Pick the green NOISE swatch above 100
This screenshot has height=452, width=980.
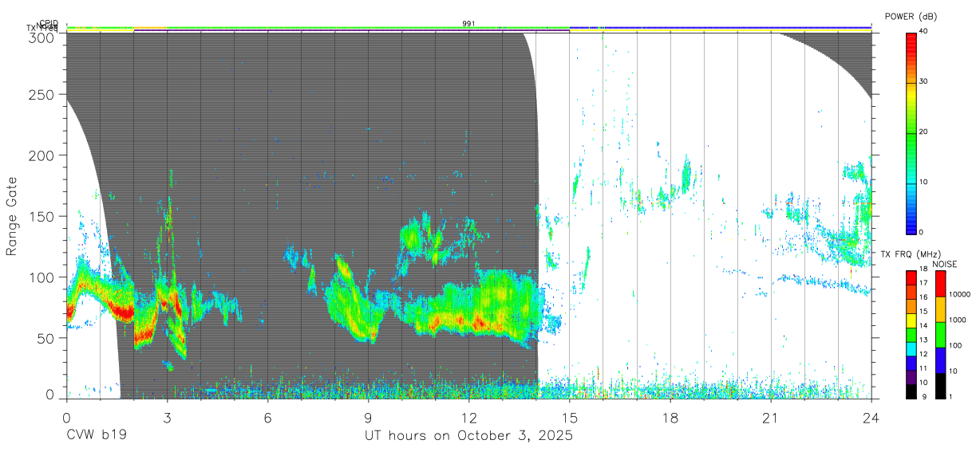click(x=941, y=335)
